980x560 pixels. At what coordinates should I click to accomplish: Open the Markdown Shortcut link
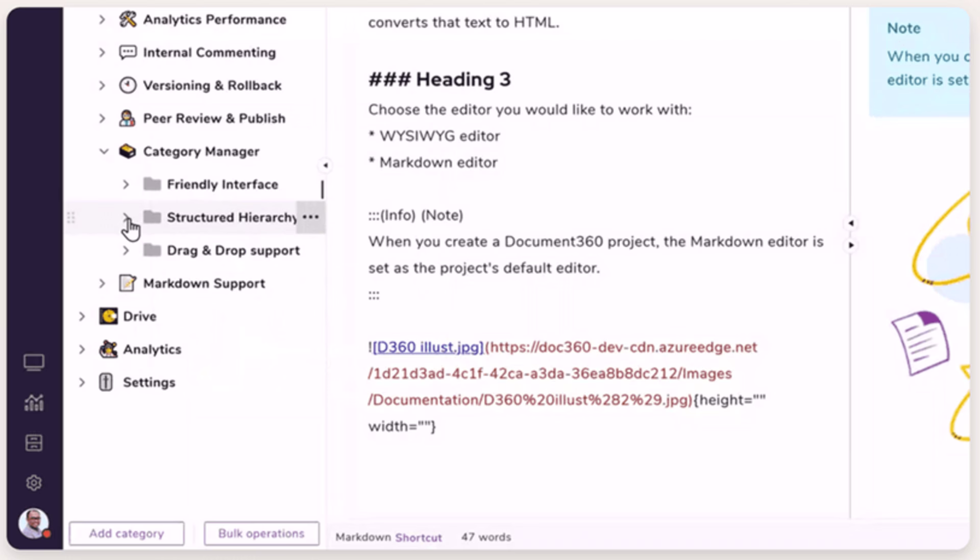tap(418, 538)
